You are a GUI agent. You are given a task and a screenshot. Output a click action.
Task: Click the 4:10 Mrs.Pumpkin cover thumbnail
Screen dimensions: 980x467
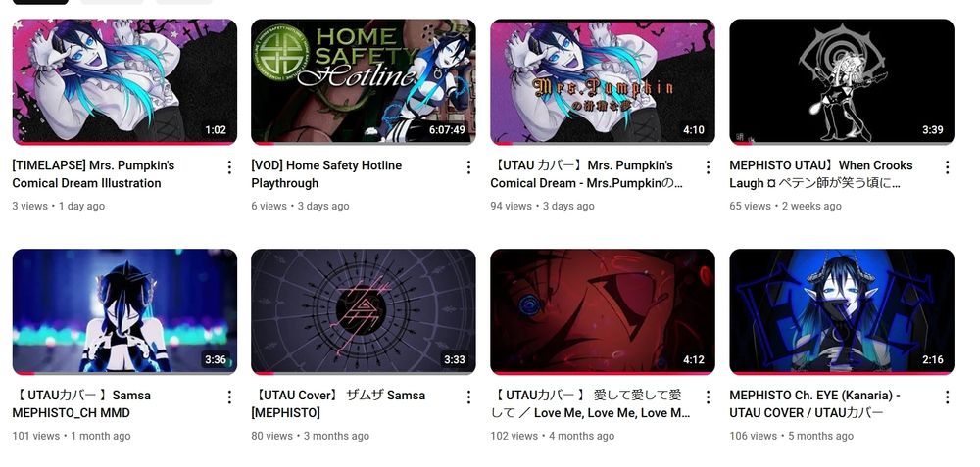tap(603, 82)
